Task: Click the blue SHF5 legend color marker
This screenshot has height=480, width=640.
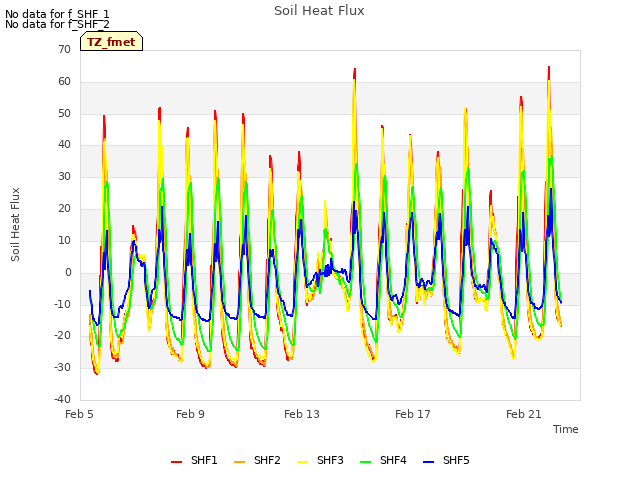Action: click(429, 462)
